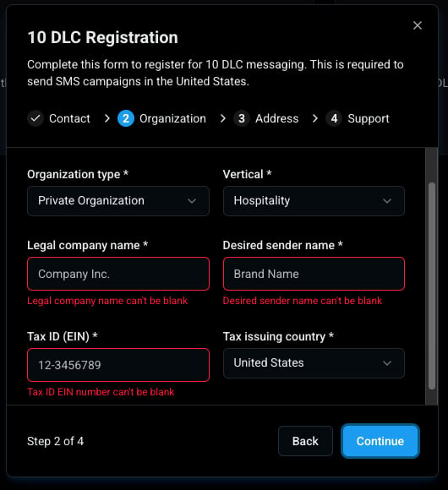Jump to the Support step label
Screen dimensions: 448x490
[x=369, y=118]
